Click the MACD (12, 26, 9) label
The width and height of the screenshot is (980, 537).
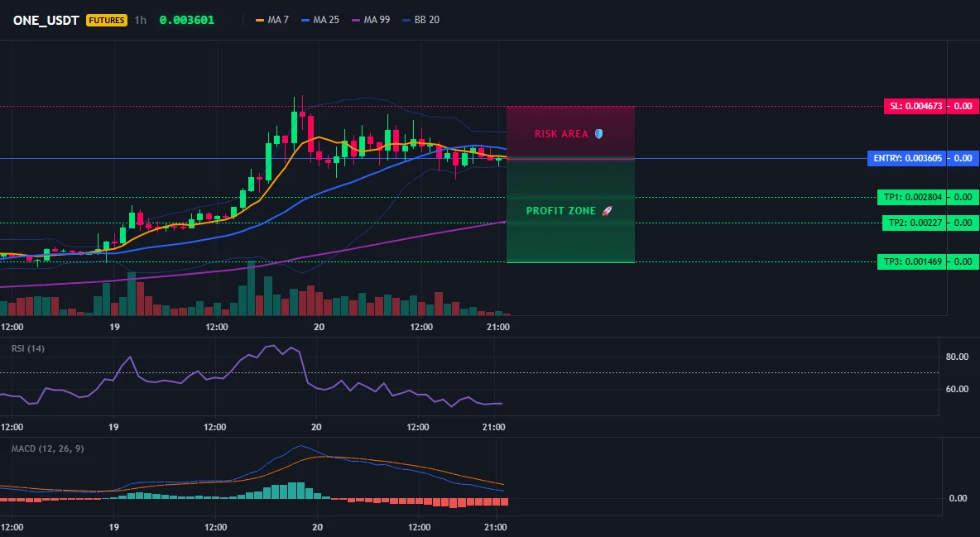[47, 448]
